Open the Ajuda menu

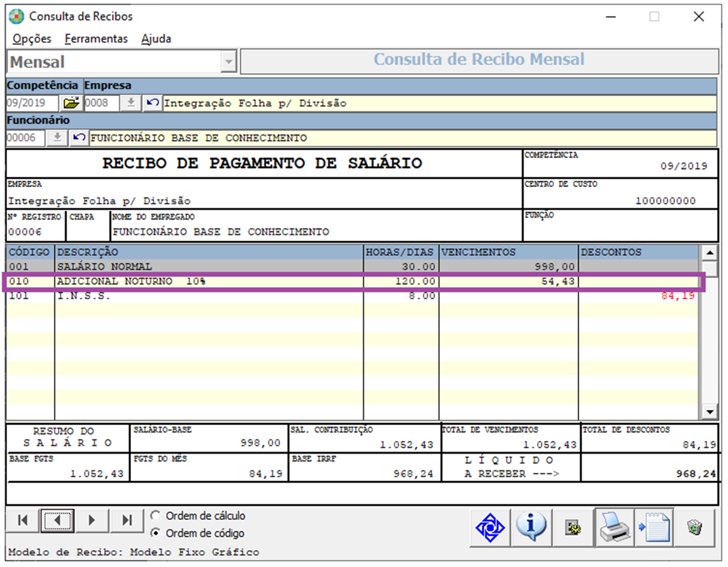tap(156, 39)
